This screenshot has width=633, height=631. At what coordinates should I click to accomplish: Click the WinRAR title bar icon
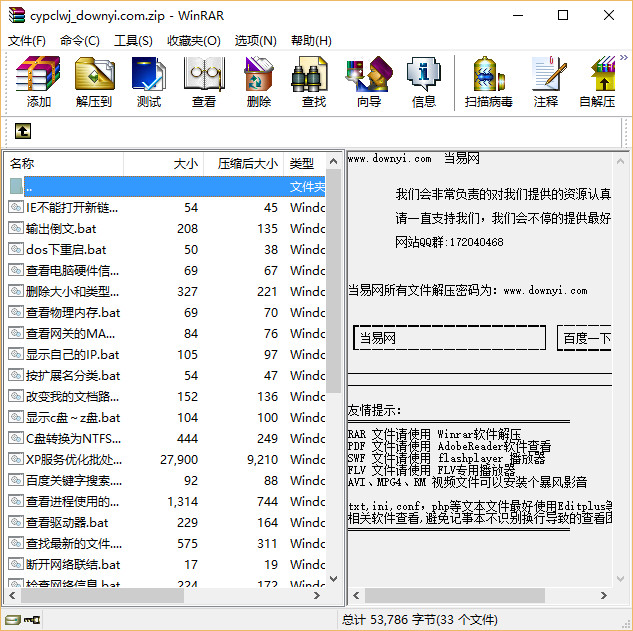tap(17, 15)
